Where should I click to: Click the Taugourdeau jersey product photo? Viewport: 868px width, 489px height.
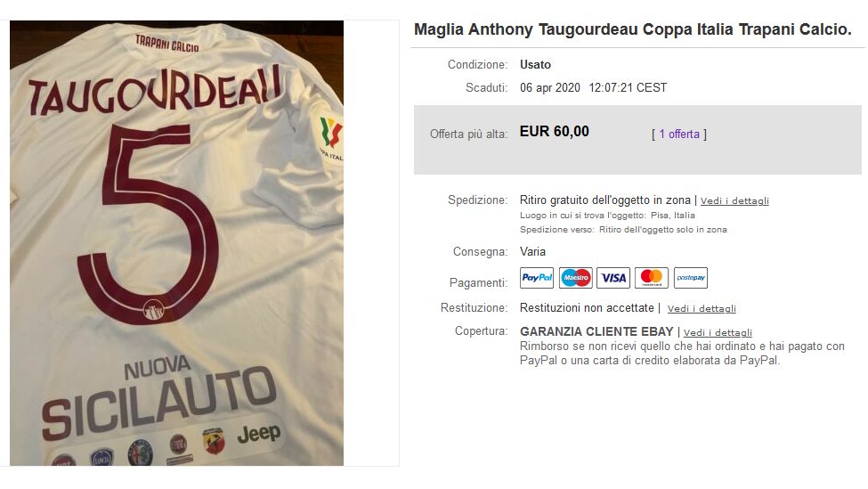pos(176,243)
